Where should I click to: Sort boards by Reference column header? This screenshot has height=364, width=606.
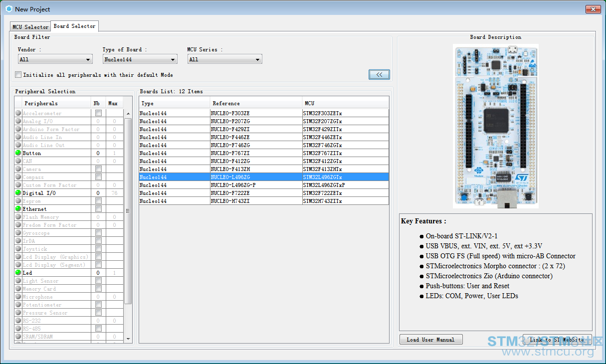pos(256,103)
